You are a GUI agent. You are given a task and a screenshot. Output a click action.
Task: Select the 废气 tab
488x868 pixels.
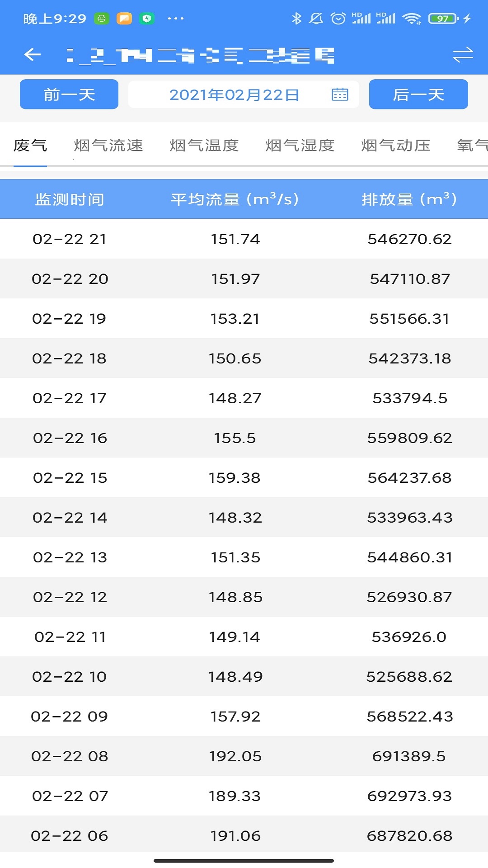point(30,146)
